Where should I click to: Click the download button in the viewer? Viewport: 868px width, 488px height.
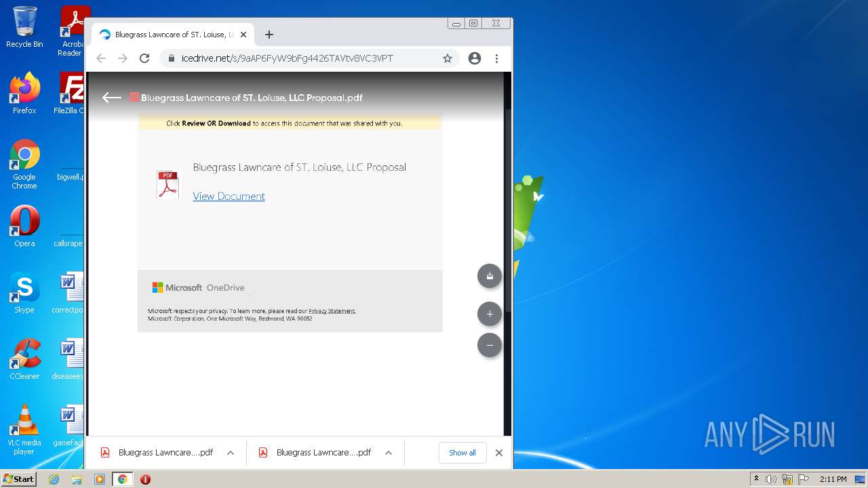click(490, 276)
